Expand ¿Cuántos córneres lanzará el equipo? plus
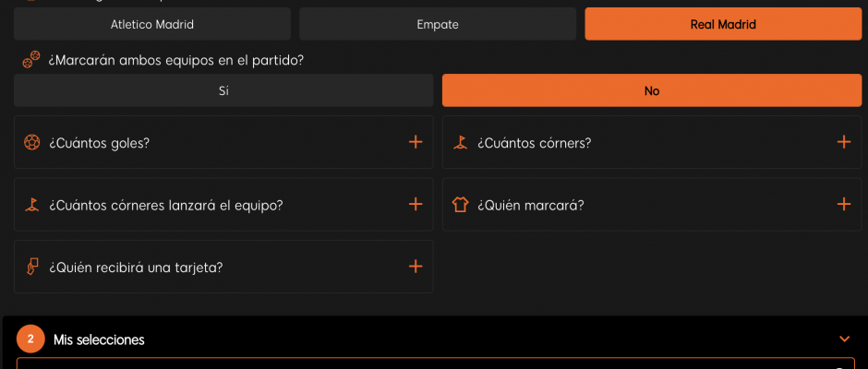 pos(416,204)
